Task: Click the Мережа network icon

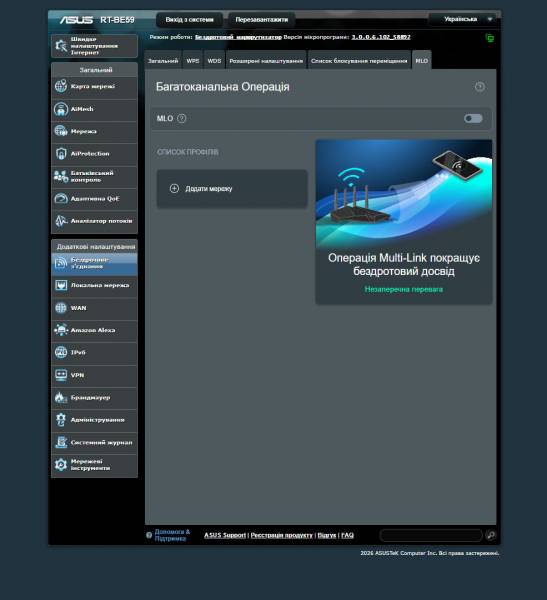Action: pos(61,131)
